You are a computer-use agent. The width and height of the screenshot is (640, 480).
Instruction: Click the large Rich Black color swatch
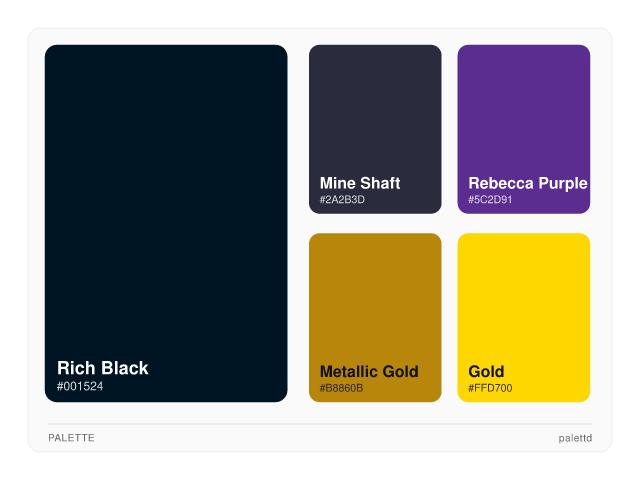coord(166,200)
